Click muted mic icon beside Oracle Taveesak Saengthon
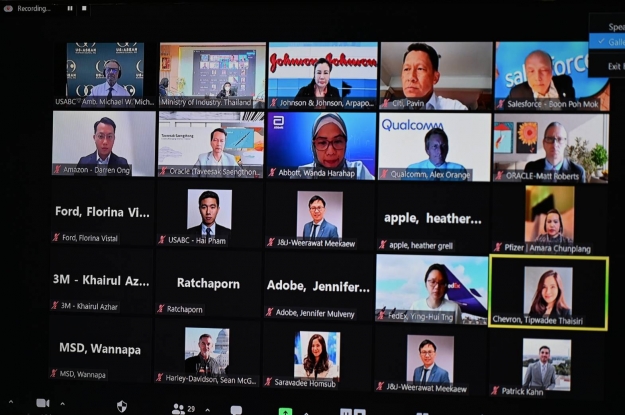Viewport: 625px width, 415px height. click(x=163, y=171)
